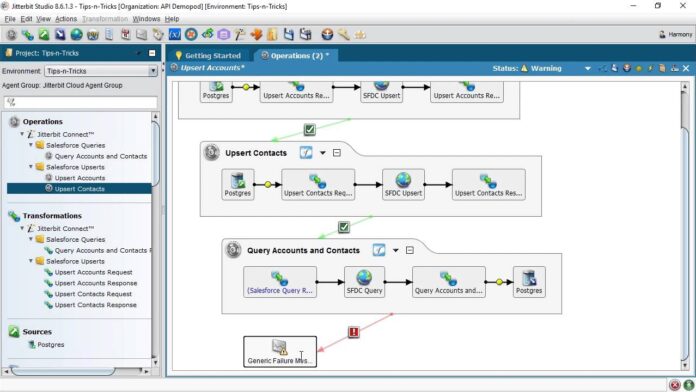Minimize the Project Tips-n-Tricks panel
The height and width of the screenshot is (392, 696).
pos(152,53)
